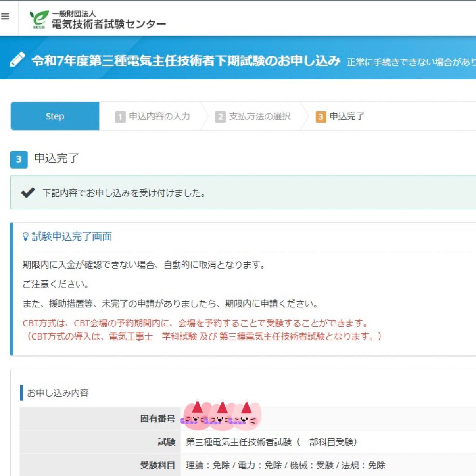Click the お申し込み内容 section heading
This screenshot has width=476, height=476.
pos(58,393)
